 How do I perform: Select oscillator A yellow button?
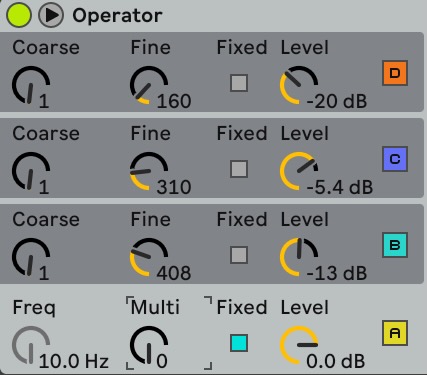[395, 333]
